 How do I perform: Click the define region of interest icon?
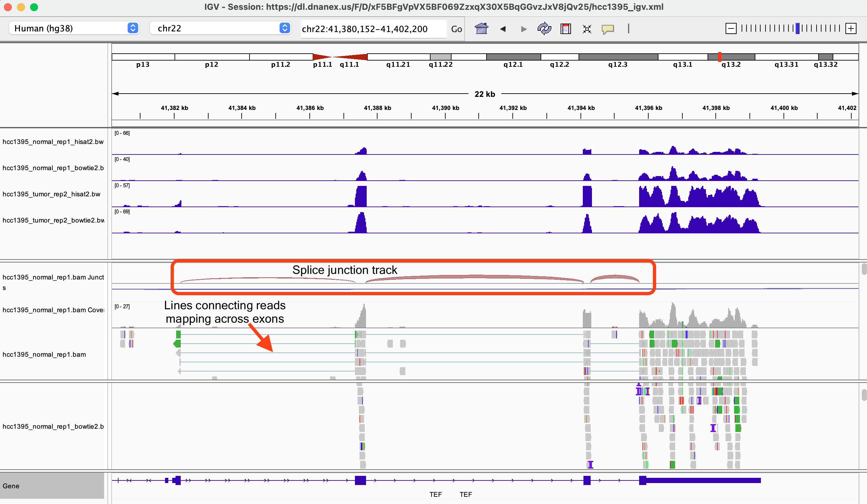(566, 28)
